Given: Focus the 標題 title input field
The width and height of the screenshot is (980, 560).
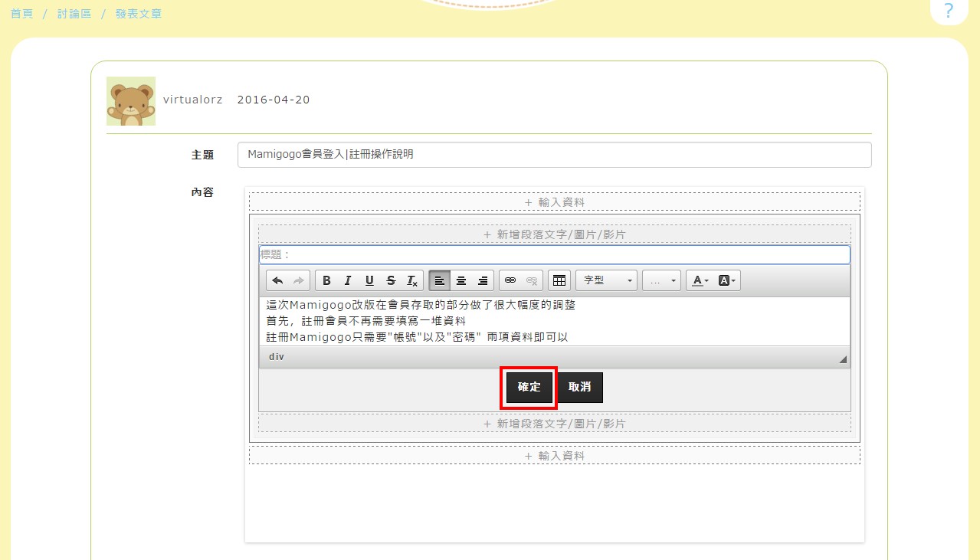Looking at the screenshot, I should (x=555, y=254).
